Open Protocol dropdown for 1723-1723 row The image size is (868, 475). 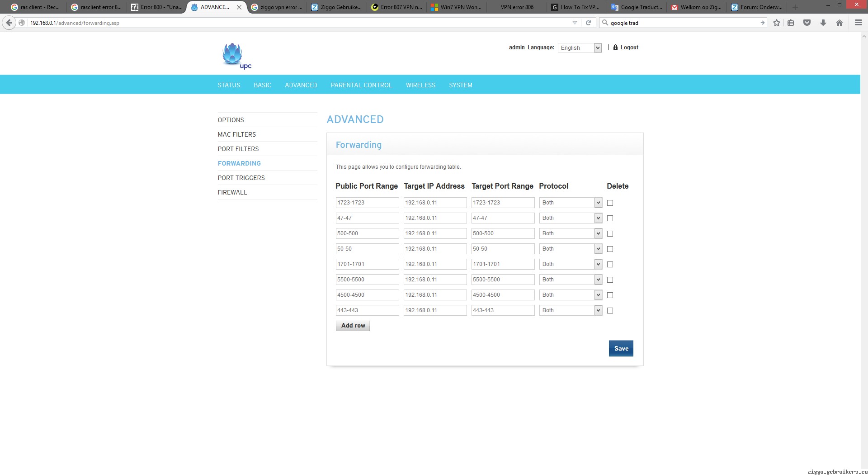pos(571,203)
